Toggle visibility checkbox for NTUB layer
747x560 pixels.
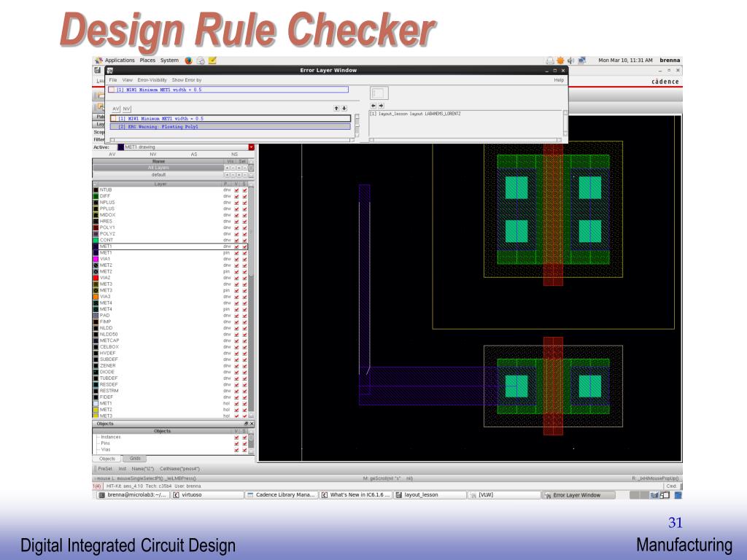[237, 190]
